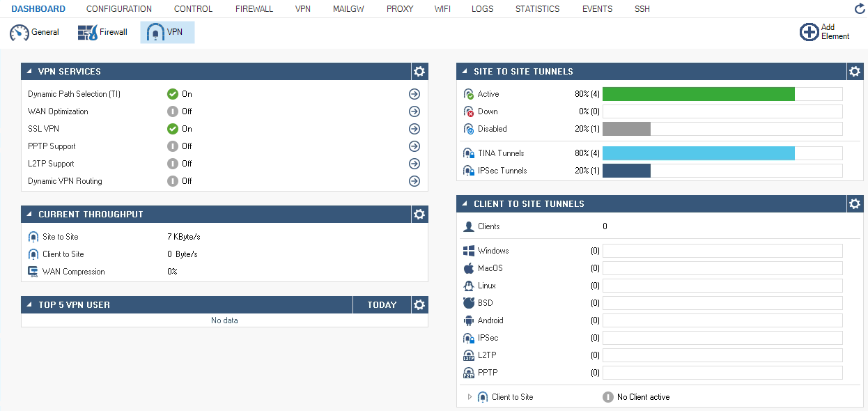Open the PROXY tab

[400, 9]
